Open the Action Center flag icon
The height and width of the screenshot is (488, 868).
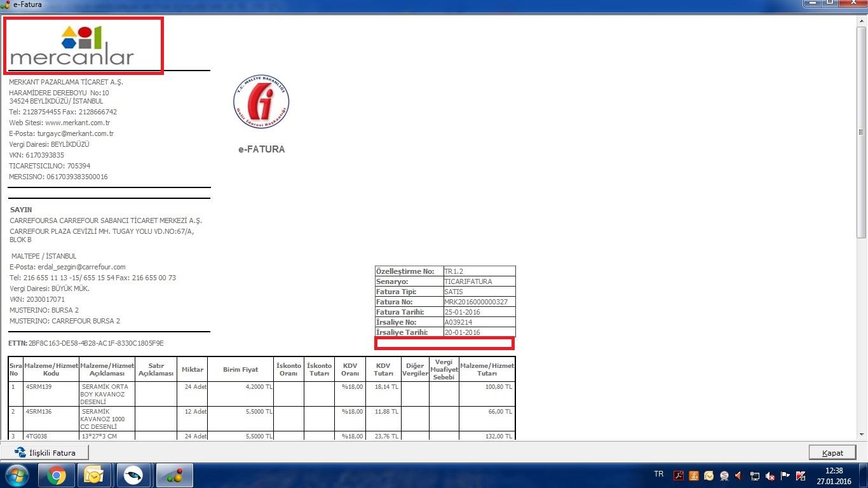coord(785,475)
